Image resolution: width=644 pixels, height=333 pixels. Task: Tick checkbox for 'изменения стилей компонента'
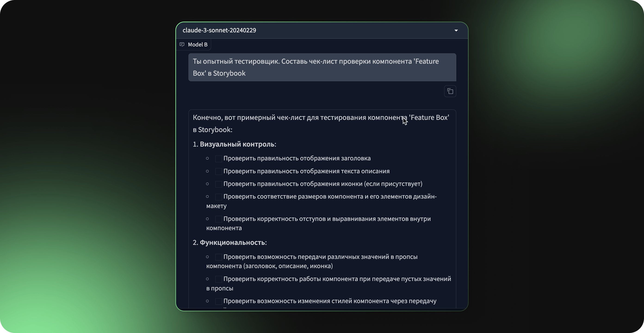click(219, 302)
